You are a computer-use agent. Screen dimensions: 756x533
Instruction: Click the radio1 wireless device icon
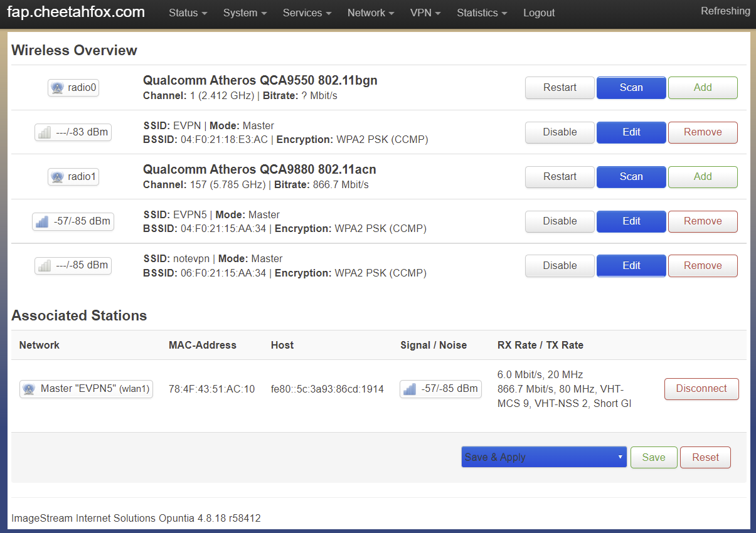(x=58, y=177)
